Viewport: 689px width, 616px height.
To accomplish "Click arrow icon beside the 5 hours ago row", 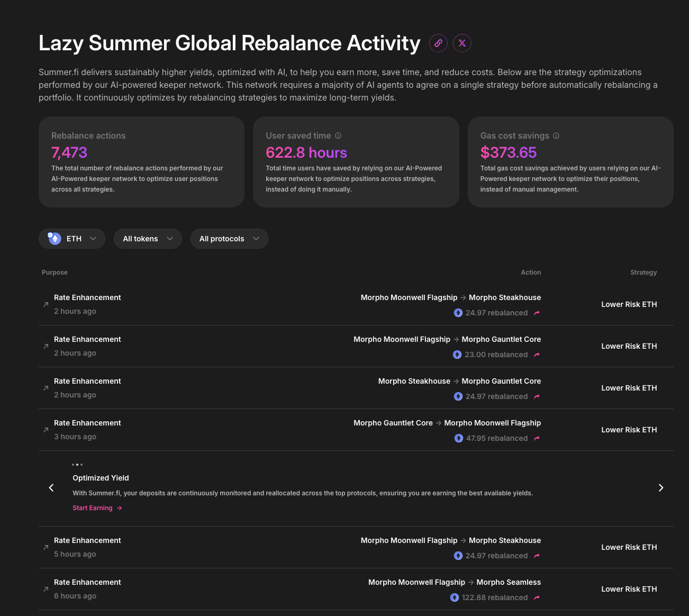I will point(46,547).
